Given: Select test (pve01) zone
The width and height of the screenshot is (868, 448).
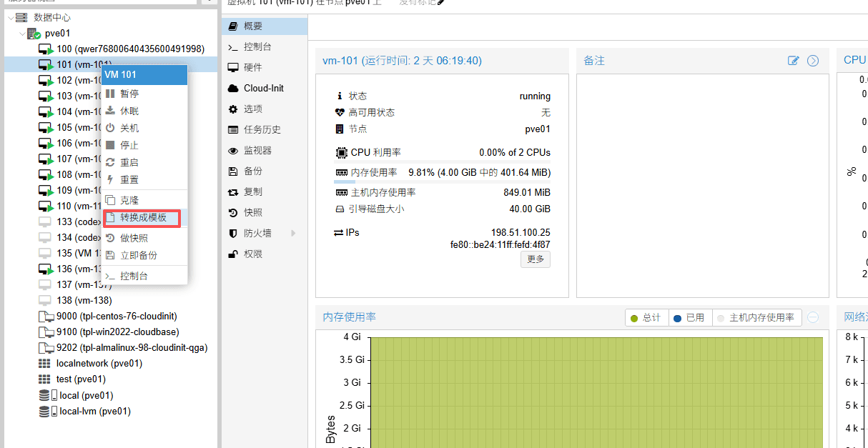Looking at the screenshot, I should click(81, 379).
